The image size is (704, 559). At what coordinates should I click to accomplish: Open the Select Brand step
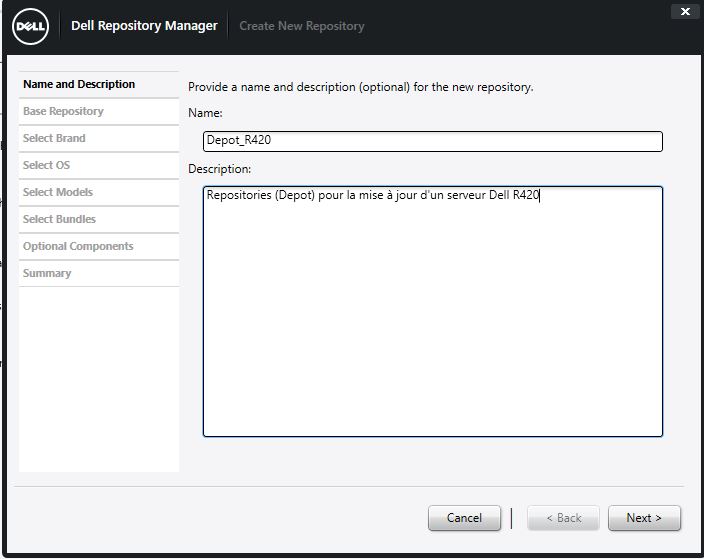99,138
